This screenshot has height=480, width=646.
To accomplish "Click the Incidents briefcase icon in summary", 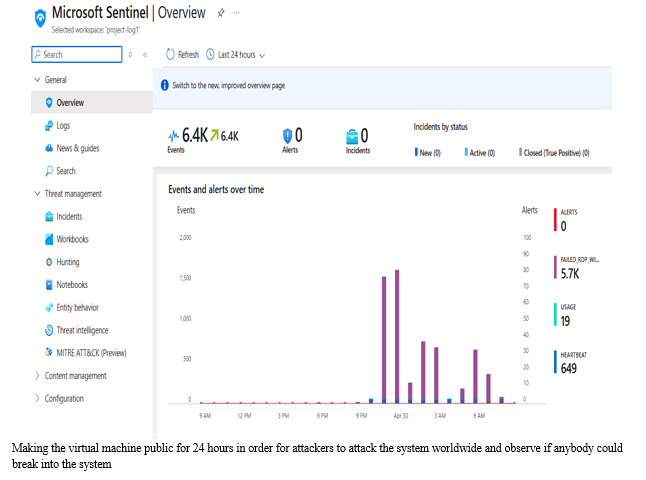I will [x=352, y=137].
